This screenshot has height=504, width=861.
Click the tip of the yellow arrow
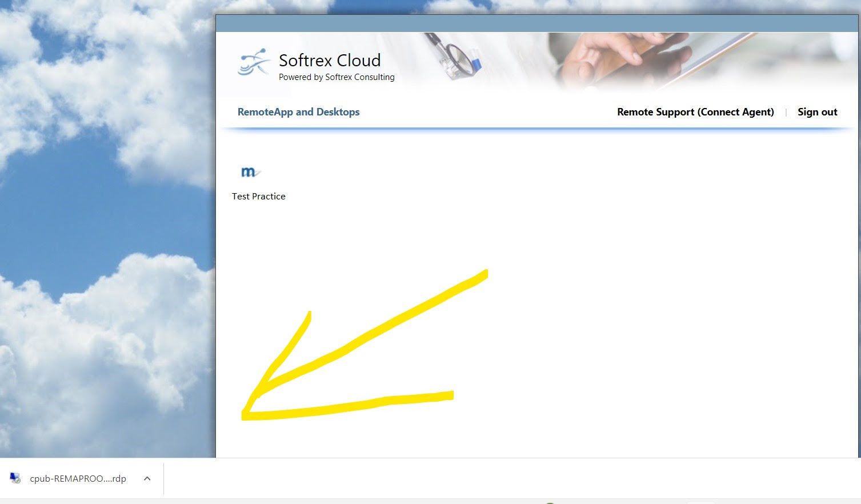tap(246, 414)
